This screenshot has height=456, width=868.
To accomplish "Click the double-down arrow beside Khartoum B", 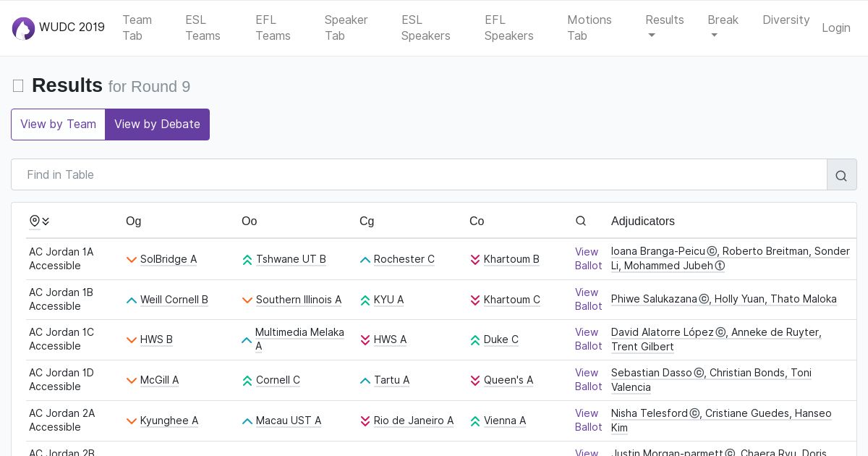I will click(x=475, y=260).
